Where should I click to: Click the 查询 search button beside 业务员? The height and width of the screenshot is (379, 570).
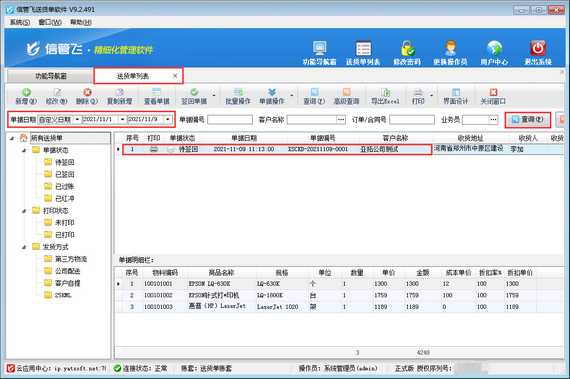pos(527,119)
